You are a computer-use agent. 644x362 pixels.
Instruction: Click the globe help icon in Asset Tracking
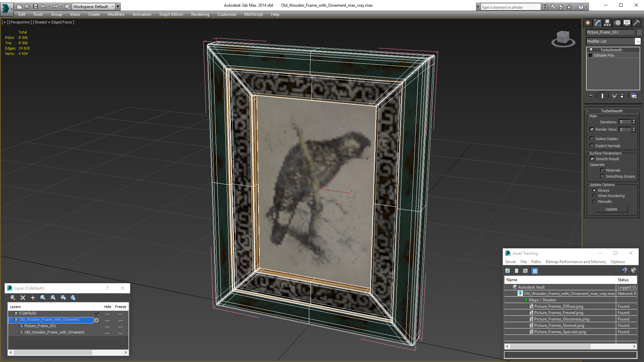tap(625, 270)
